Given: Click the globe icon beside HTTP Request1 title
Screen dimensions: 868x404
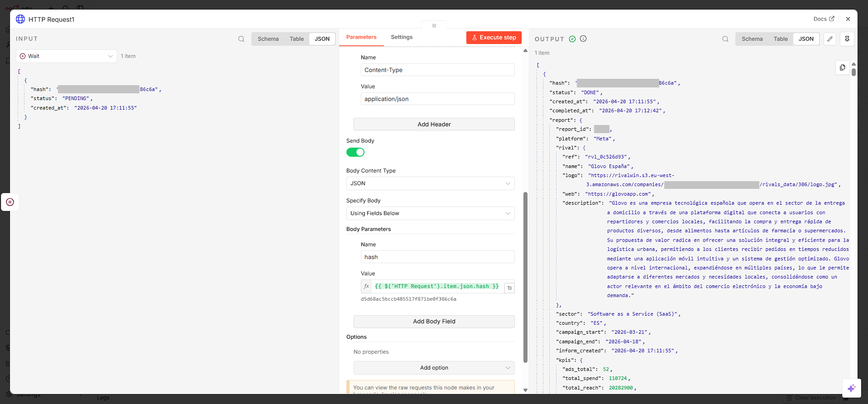Looking at the screenshot, I should 20,19.
